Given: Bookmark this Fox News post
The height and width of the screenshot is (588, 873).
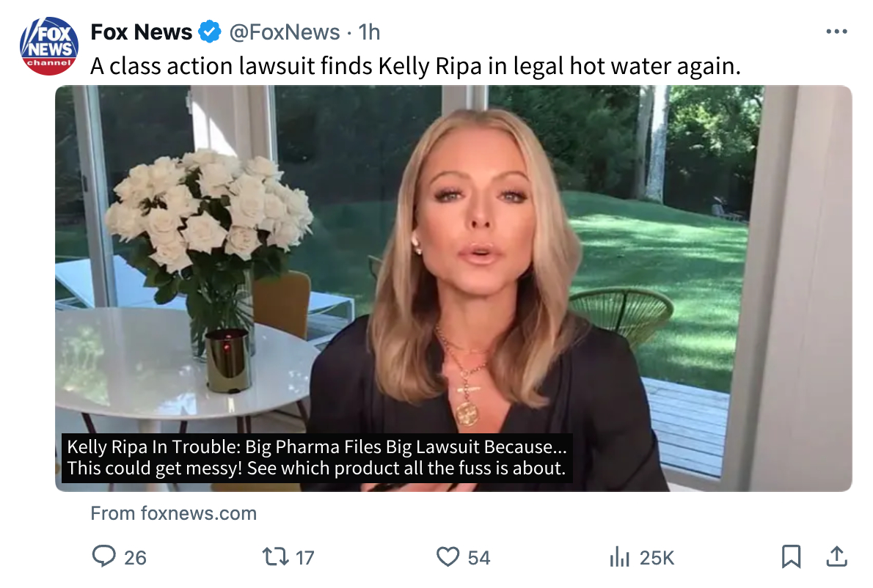Looking at the screenshot, I should coord(791,556).
